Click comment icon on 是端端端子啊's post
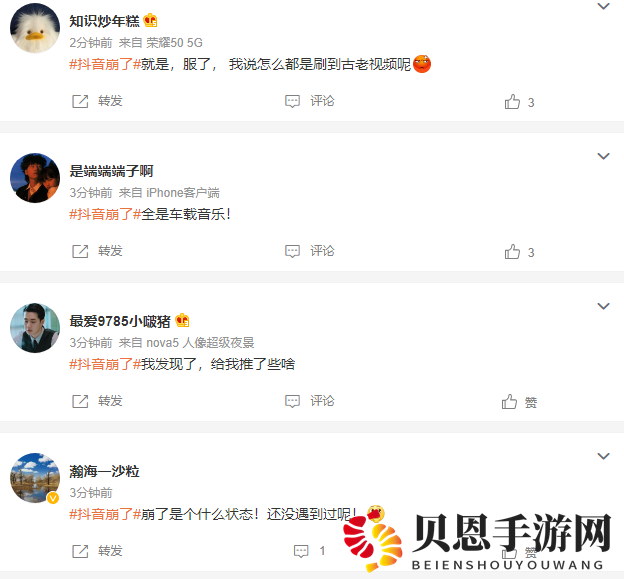Screen dimensions: 624x579 [292, 251]
